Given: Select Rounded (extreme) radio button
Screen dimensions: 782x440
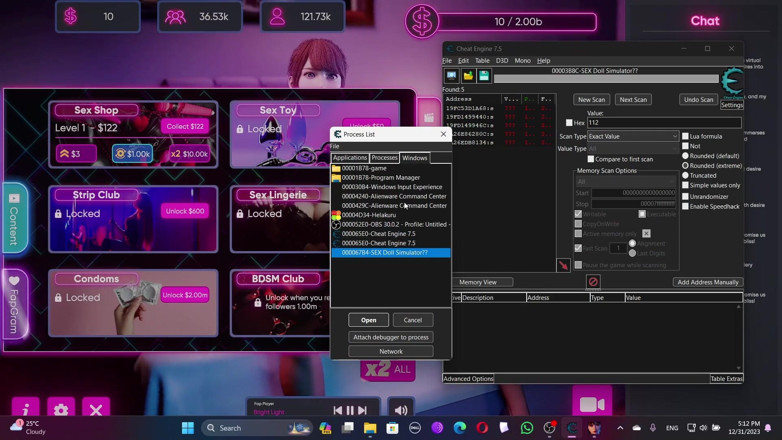Looking at the screenshot, I should pos(685,166).
